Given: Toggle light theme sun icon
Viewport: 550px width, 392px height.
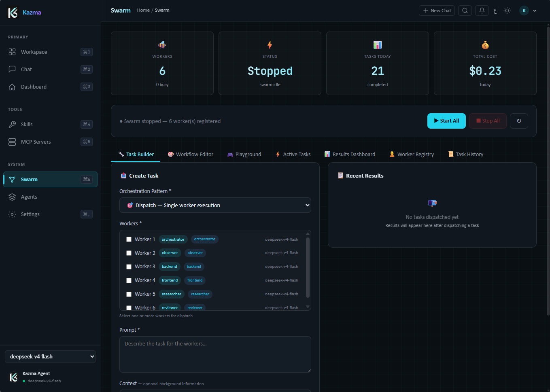Looking at the screenshot, I should [507, 11].
